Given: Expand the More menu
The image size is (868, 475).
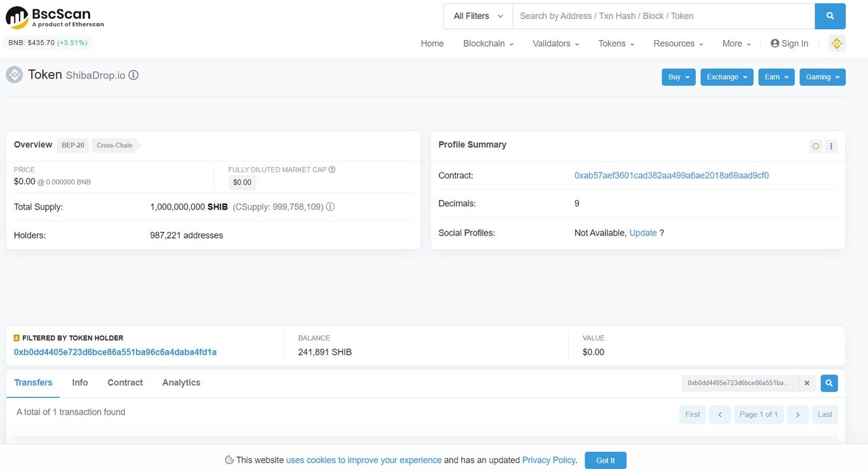Looking at the screenshot, I should click(x=736, y=43).
